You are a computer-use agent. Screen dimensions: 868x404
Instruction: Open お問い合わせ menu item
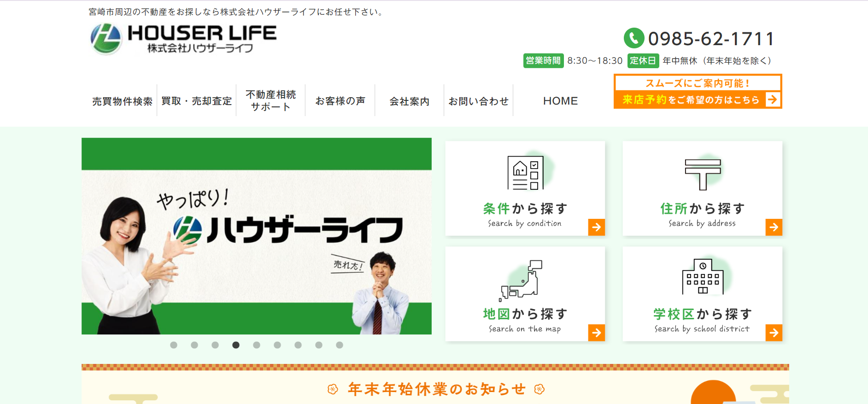478,101
